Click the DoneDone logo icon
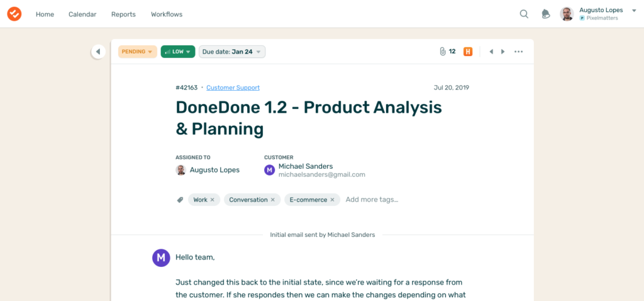This screenshot has height=301, width=644. click(14, 14)
